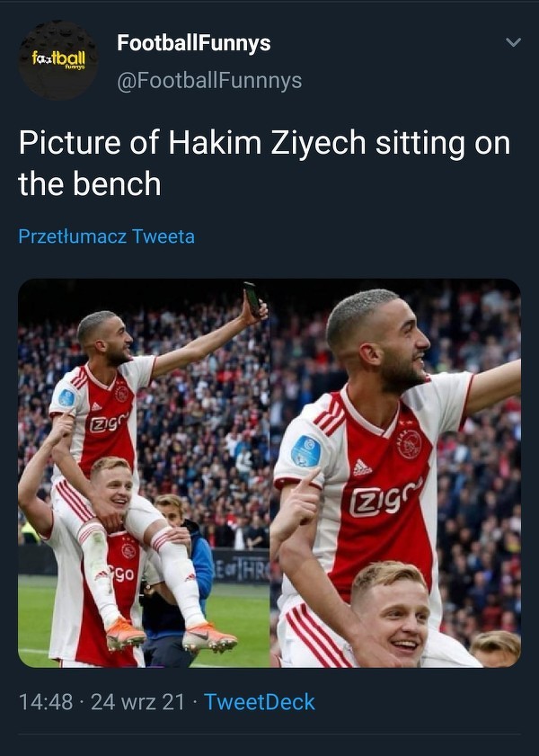This screenshot has width=539, height=756.
Task: Click the Adidas logo on right photo jersey
Action: click(362, 467)
